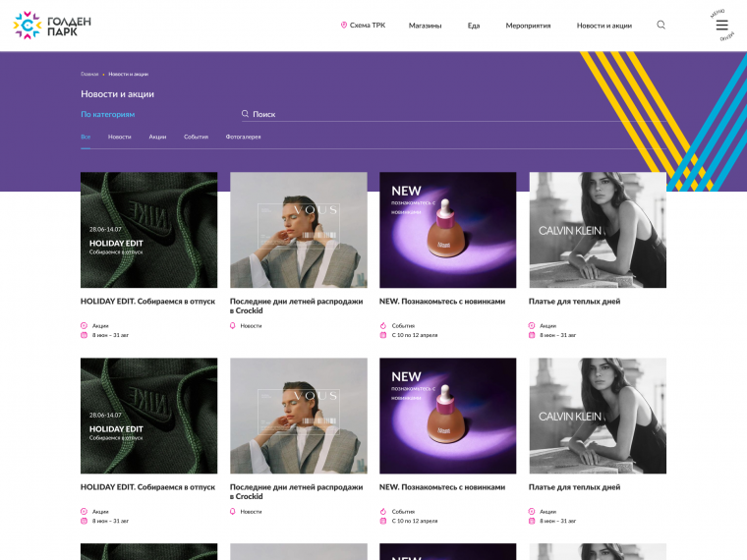Open the first-row HOLIDAY EDIT Nike thumbnail

[148, 230]
